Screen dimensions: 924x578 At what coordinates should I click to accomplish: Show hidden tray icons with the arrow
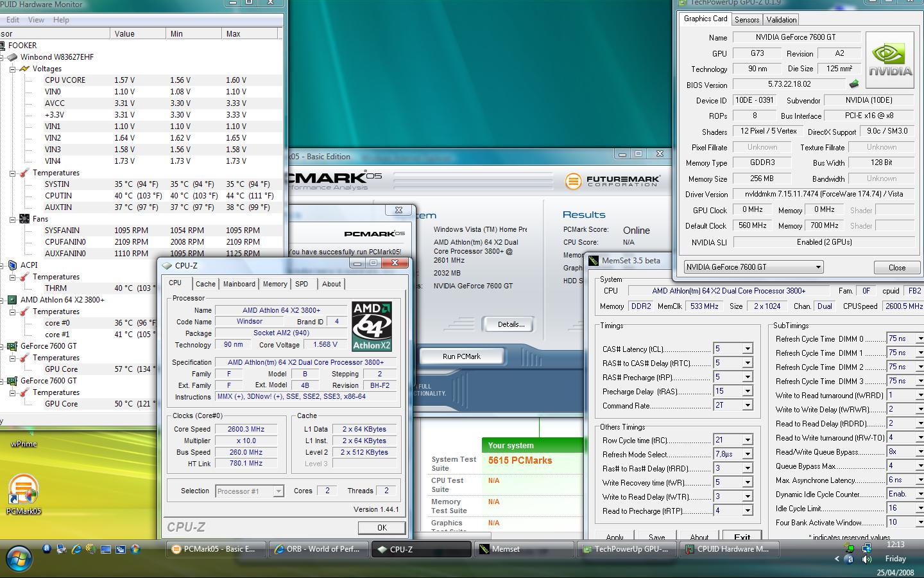tap(837, 559)
